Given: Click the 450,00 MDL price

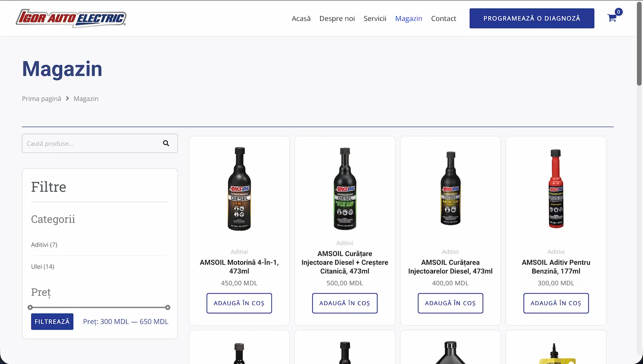Looking at the screenshot, I should (x=239, y=283).
